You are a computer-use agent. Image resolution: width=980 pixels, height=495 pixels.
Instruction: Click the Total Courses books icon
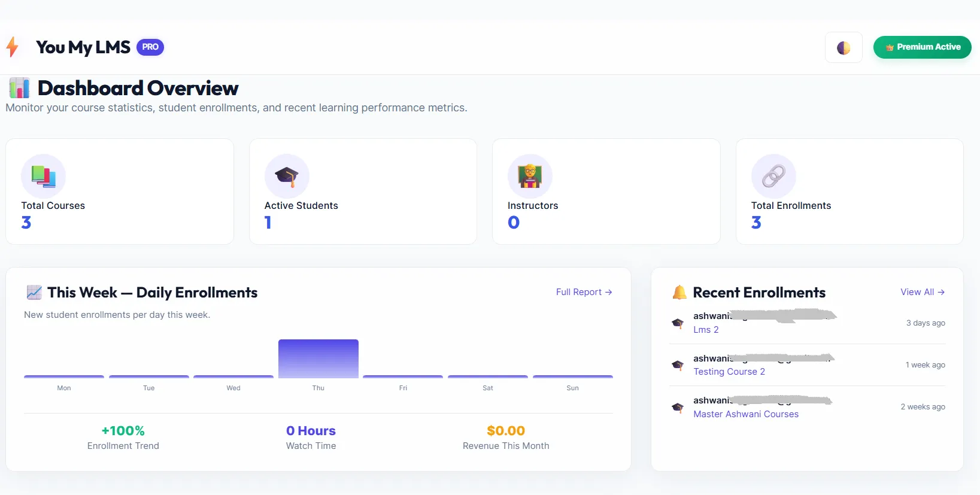43,176
